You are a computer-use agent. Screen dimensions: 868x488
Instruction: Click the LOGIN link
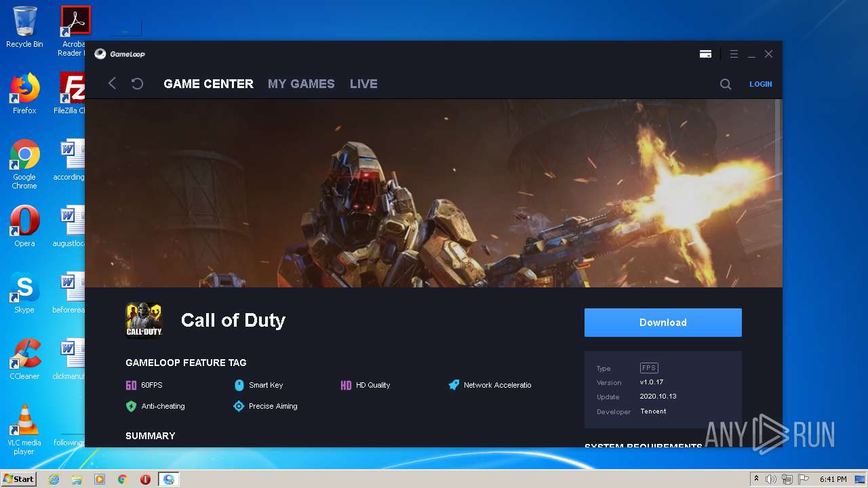click(760, 84)
